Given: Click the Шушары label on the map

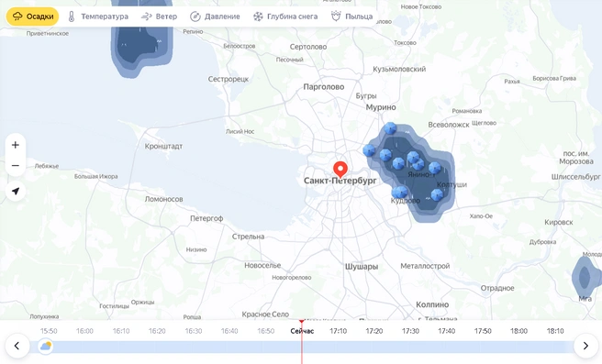Looking at the screenshot, I should tap(362, 267).
